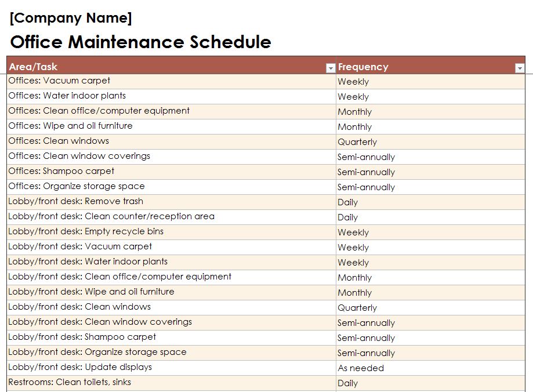Viewport: 533px width, 392px height.
Task: Select the [Company Name] title cell
Action: (x=71, y=17)
